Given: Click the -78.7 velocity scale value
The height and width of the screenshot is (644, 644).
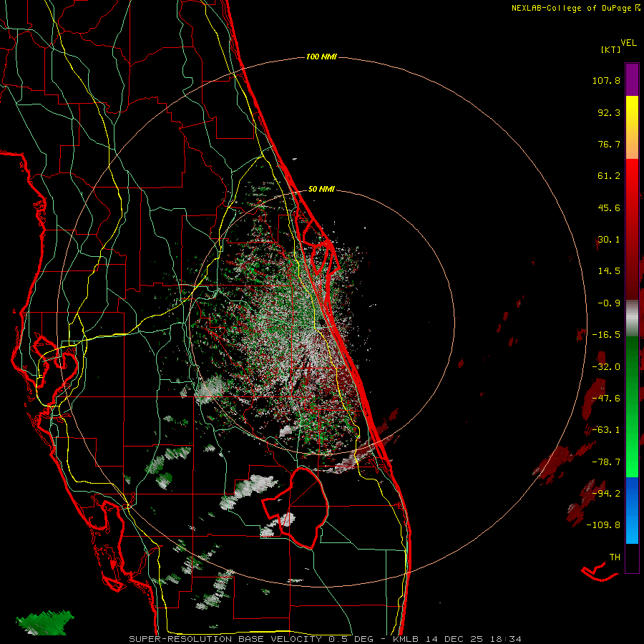Looking at the screenshot, I should click(x=606, y=462).
